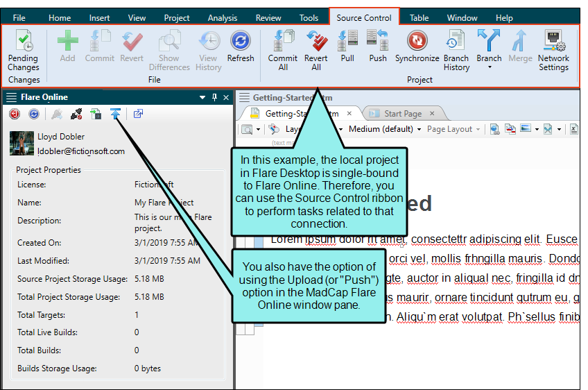The width and height of the screenshot is (588, 390).
Task: Open Branch History
Action: coord(456,51)
